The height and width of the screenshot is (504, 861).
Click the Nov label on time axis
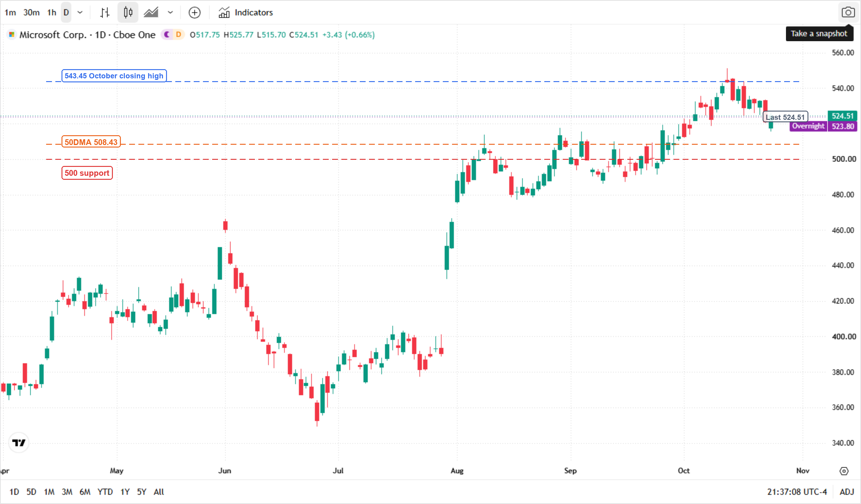(x=803, y=471)
